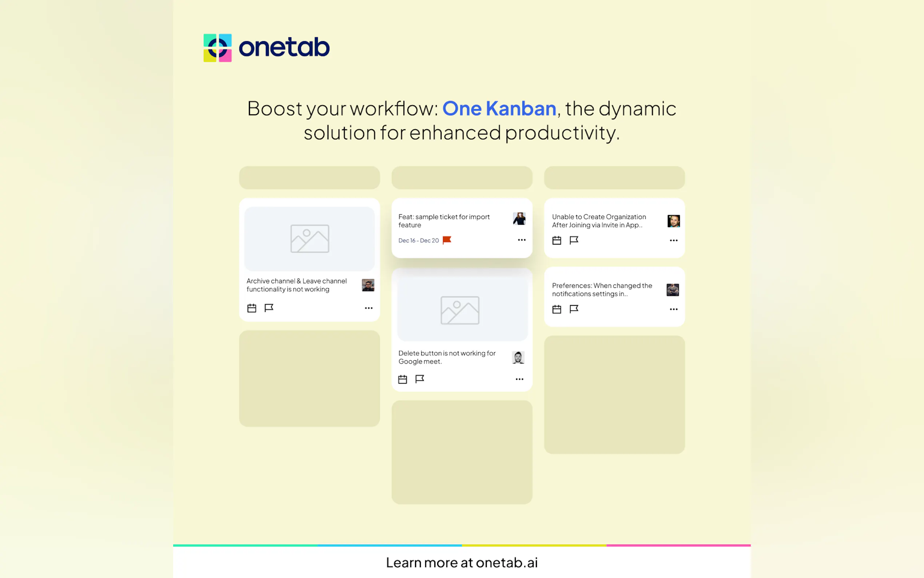Click the Dec 16 - Dec 20 date range

(x=418, y=241)
